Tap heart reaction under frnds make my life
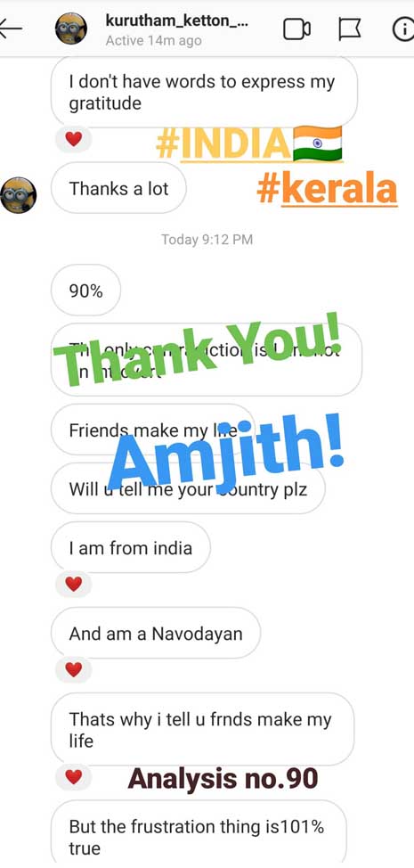 [74, 777]
